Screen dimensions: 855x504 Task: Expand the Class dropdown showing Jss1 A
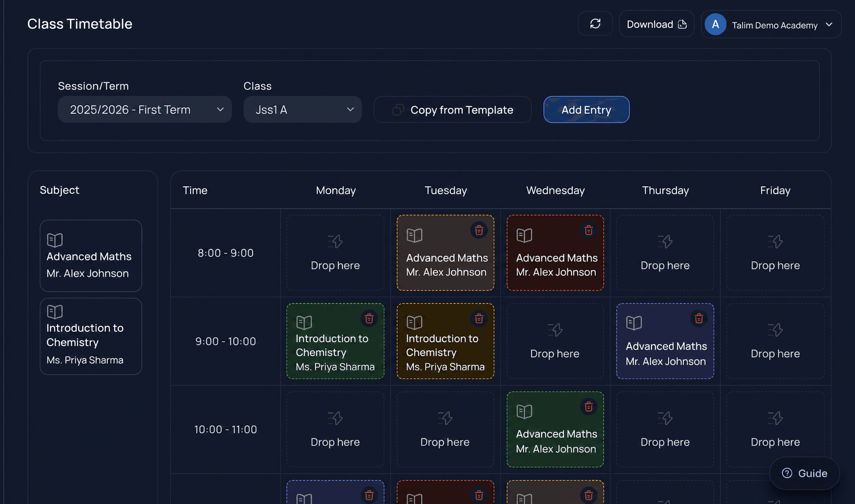[x=302, y=109]
